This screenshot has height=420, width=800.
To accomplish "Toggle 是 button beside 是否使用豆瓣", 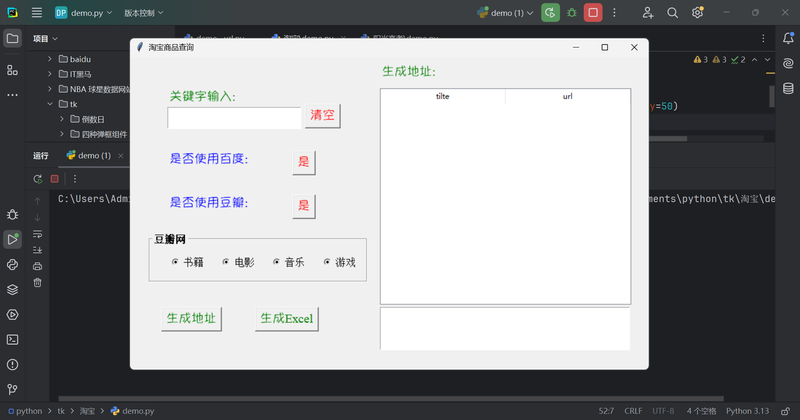I will click(304, 206).
